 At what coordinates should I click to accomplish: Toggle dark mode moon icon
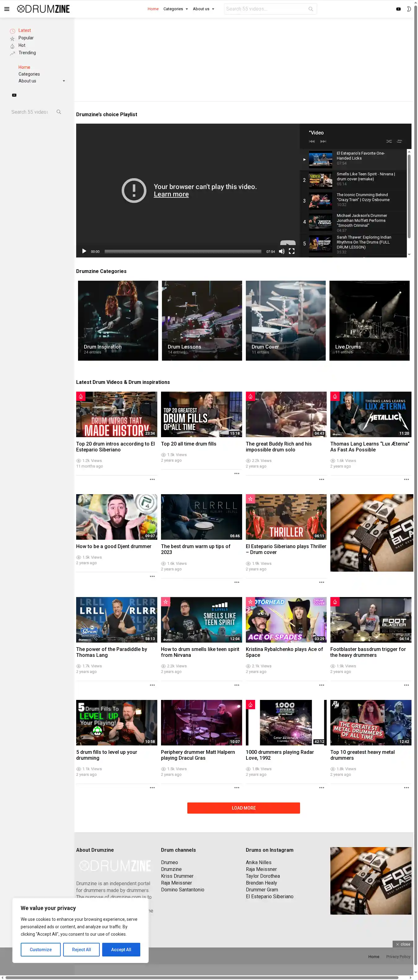pyautogui.click(x=409, y=9)
